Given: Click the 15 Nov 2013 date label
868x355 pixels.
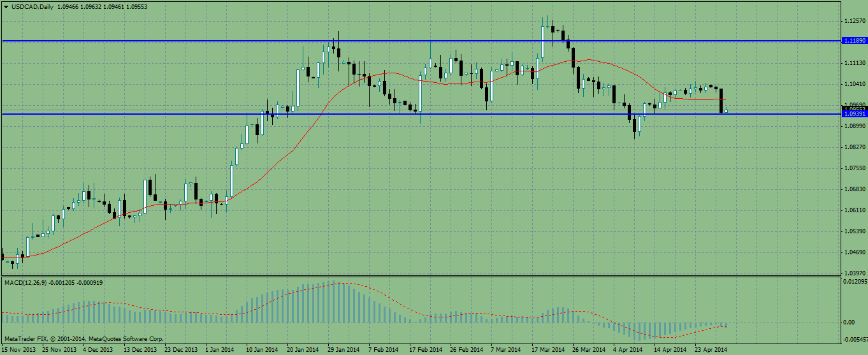Looking at the screenshot, I should coord(18,350).
